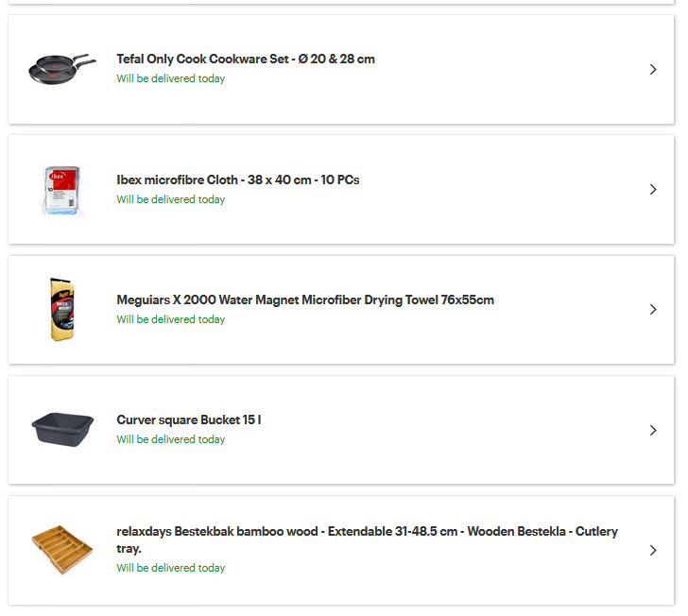Open Tefal cookware set product image
This screenshot has height=616, width=688.
[x=61, y=69]
